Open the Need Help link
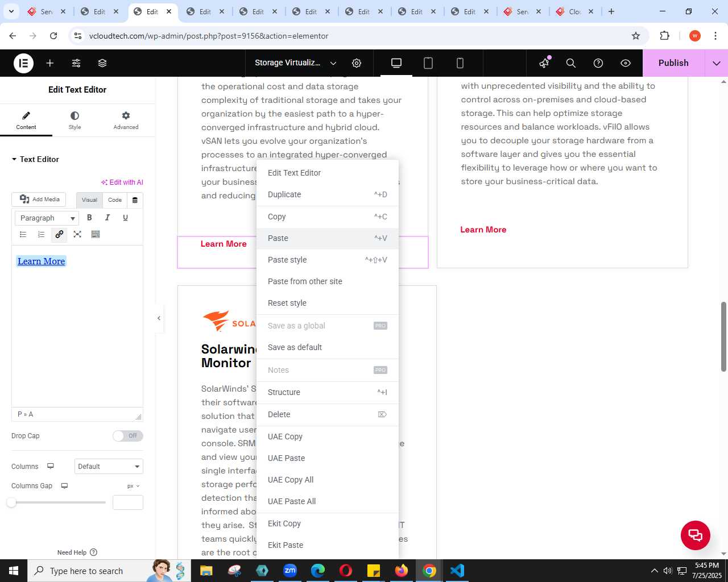 point(77,552)
